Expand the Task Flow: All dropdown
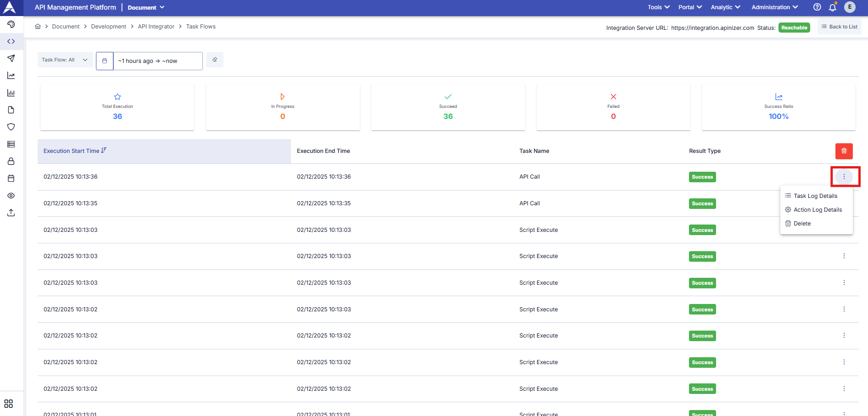Screen dimensions: 868x416 coord(65,60)
